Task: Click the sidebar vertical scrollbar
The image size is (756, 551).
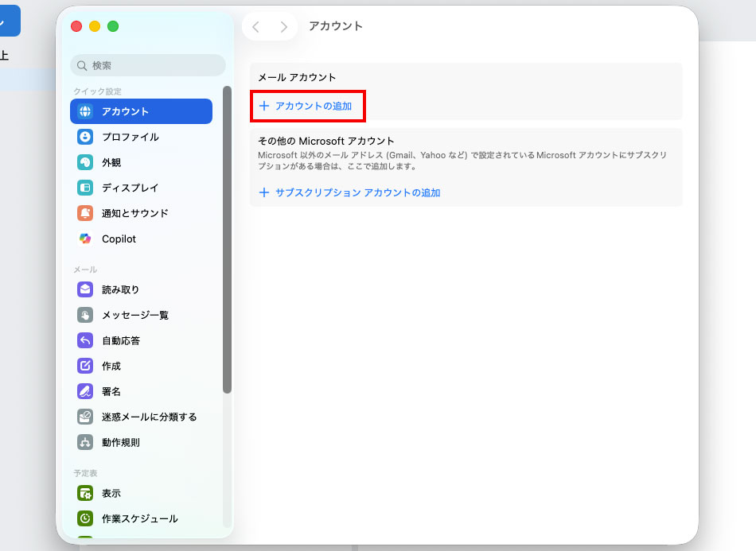Action: click(x=227, y=239)
